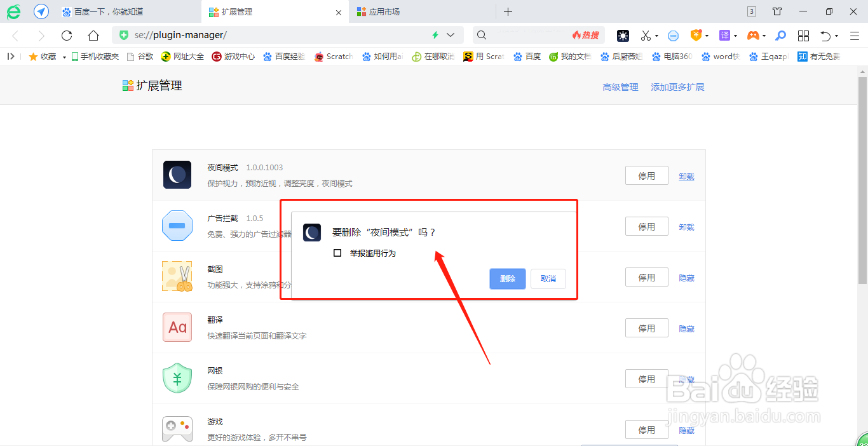This screenshot has width=868, height=446.
Task: Expand the translate dropdown arrow
Action: [735, 36]
